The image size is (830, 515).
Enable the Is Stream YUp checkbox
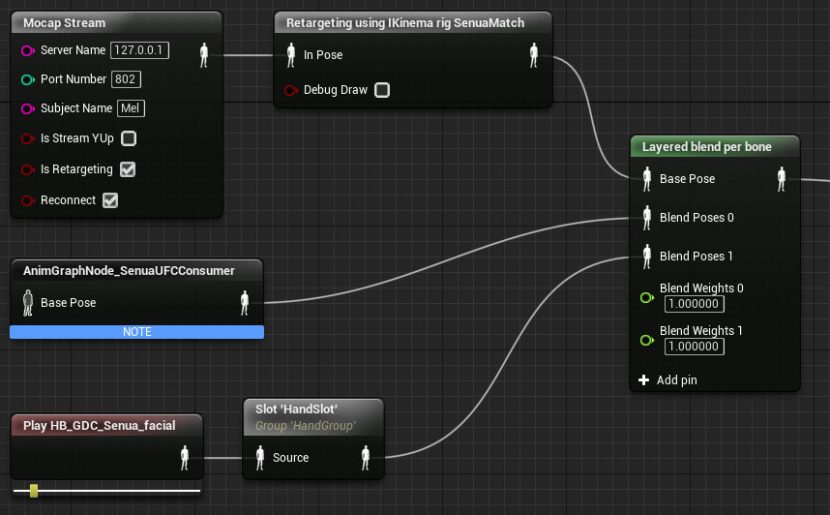pos(128,139)
